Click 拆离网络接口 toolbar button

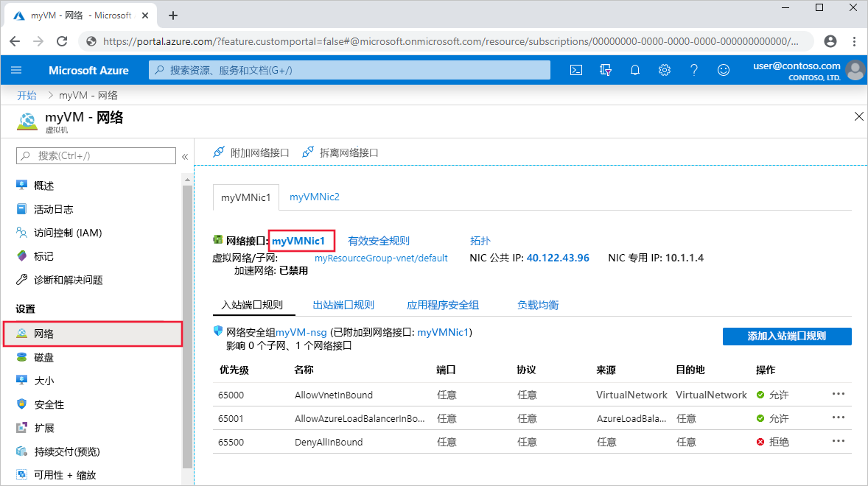point(340,152)
